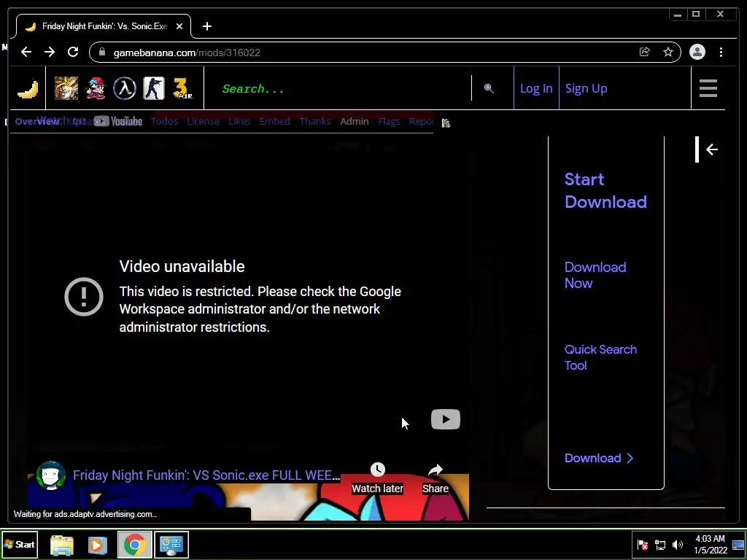Click the Start Download link
The height and width of the screenshot is (560, 747).
[x=605, y=190]
